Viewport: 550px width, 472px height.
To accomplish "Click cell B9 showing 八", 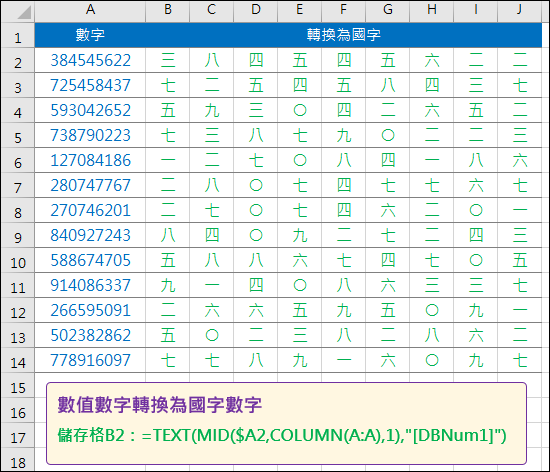I will 168,235.
